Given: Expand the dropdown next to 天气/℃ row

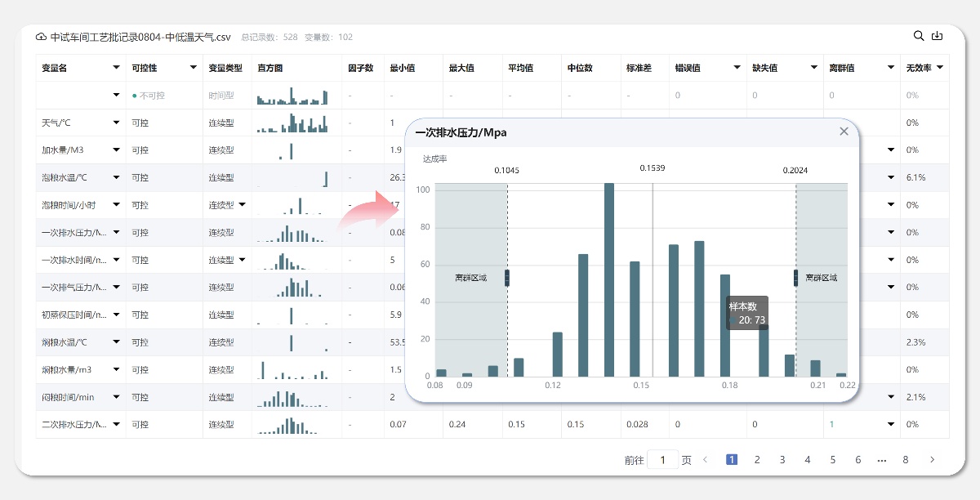Looking at the screenshot, I should tap(115, 123).
